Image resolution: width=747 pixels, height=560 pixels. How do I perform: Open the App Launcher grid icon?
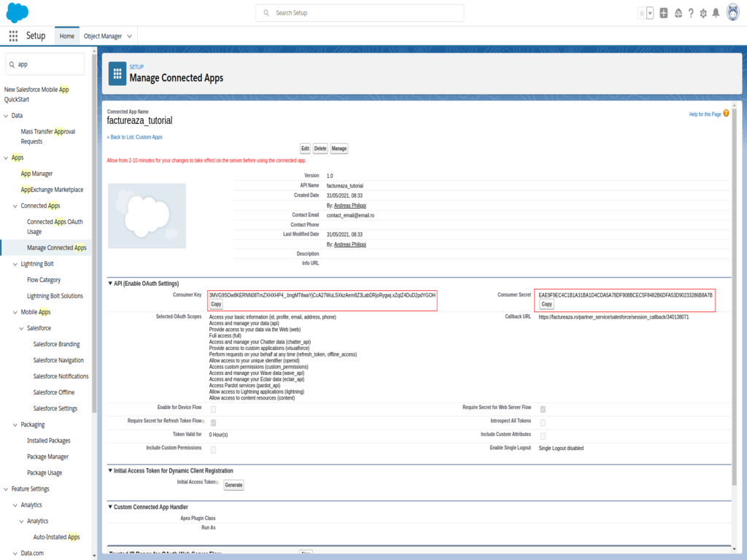coord(13,35)
